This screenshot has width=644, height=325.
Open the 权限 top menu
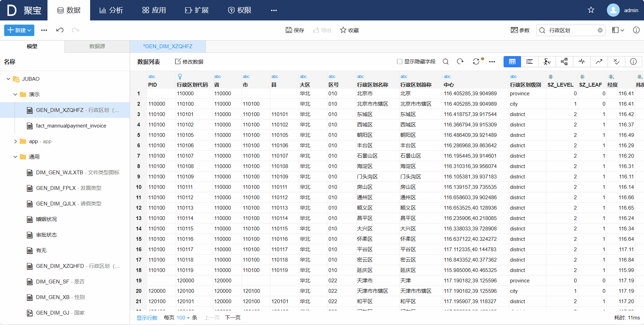tap(240, 10)
